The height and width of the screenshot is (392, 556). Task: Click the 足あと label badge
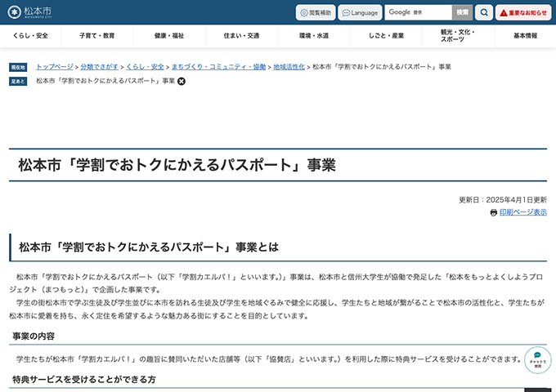[18, 82]
